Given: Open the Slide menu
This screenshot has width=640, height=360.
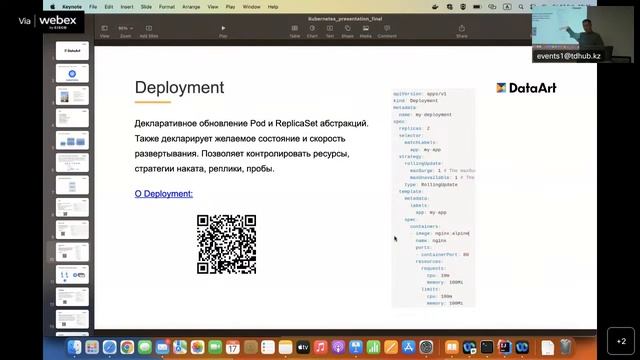Looking at the screenshot, I should 146,7.
